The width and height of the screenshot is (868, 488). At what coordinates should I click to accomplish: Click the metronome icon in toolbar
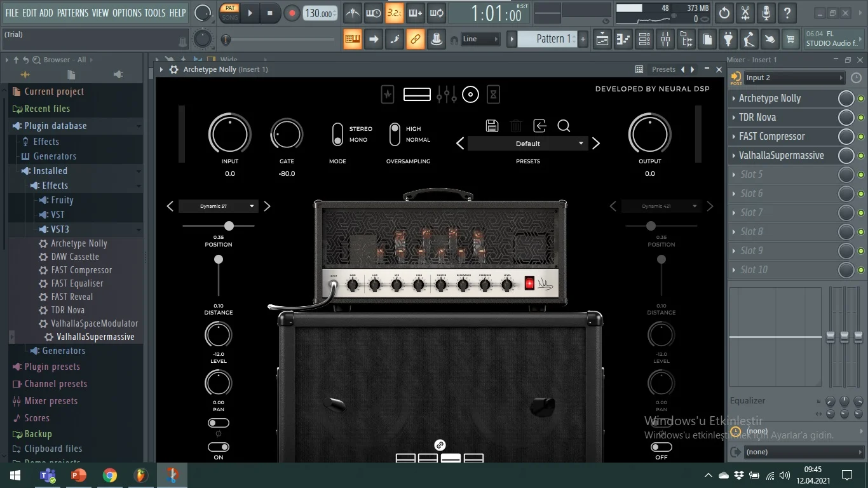353,13
